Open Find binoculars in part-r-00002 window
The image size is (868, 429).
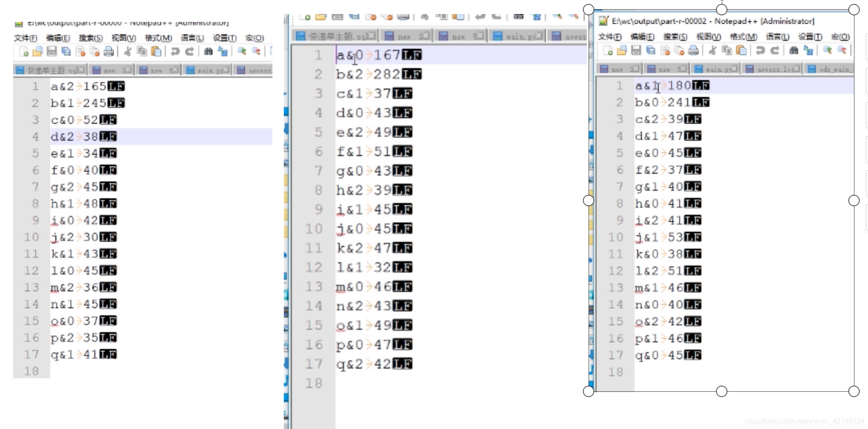[x=794, y=51]
